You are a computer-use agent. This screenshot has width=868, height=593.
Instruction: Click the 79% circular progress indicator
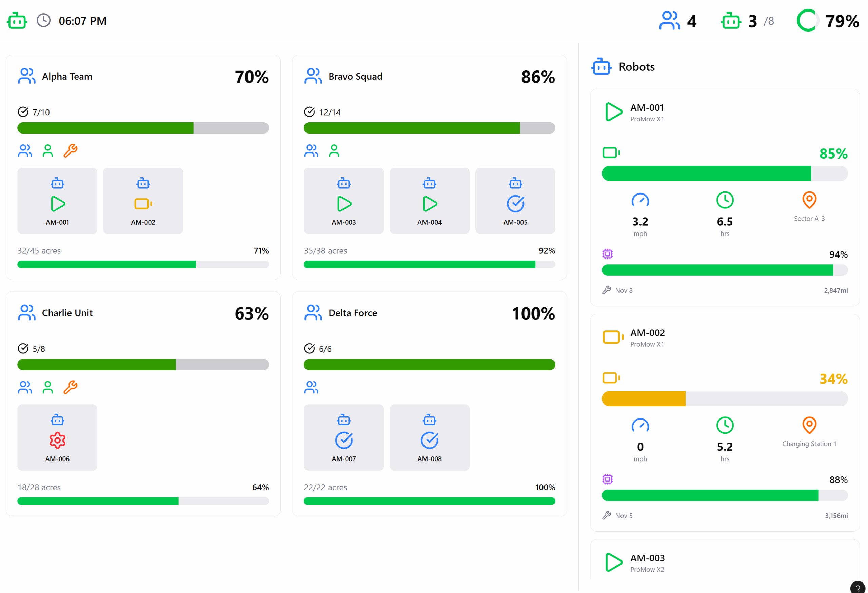[808, 21]
